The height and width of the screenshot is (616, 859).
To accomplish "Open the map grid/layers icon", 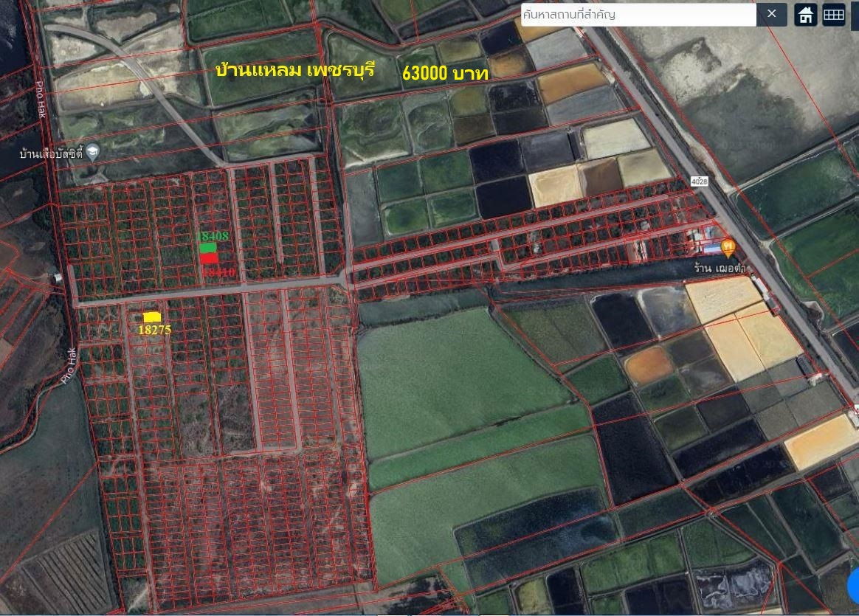I will tap(832, 14).
